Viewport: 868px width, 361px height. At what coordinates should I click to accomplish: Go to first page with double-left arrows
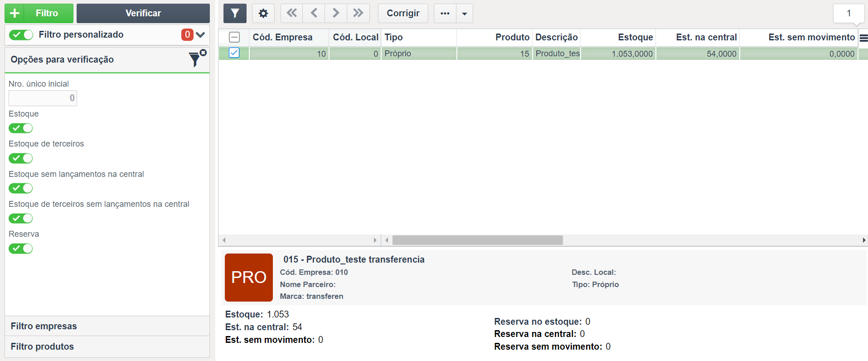coord(292,14)
